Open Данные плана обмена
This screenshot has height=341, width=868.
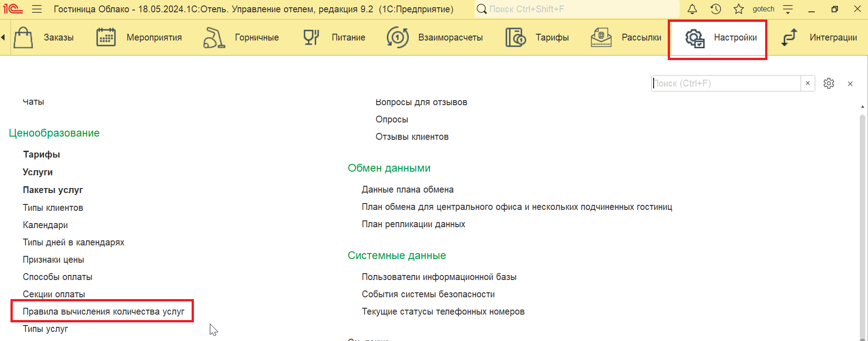[x=407, y=189]
